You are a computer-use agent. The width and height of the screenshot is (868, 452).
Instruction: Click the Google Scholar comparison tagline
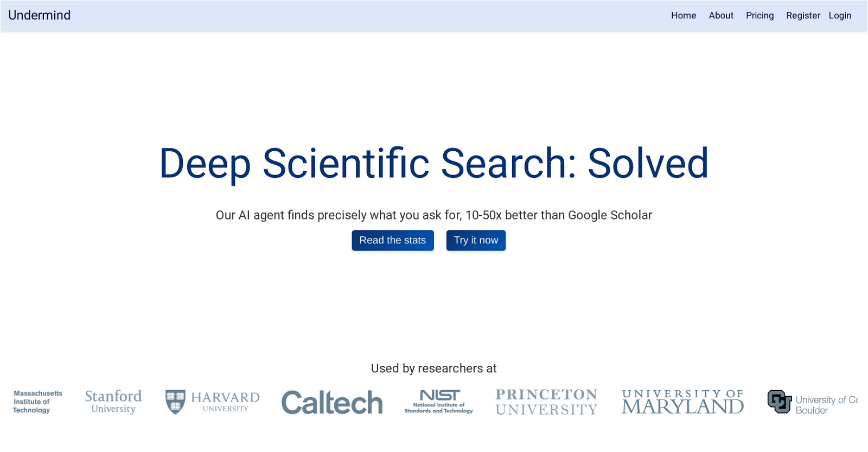434,215
